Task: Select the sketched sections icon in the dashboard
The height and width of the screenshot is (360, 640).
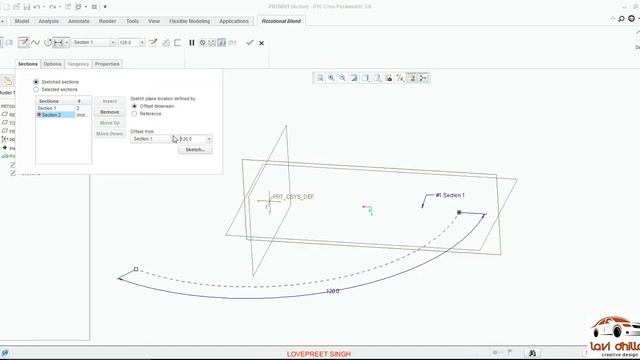Action: click(x=23, y=42)
